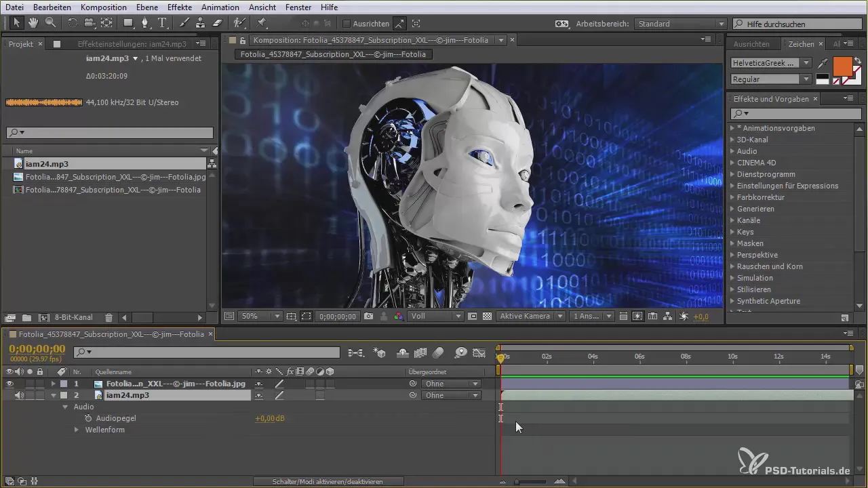Switch to the Ausrichten panel tab

point(751,44)
